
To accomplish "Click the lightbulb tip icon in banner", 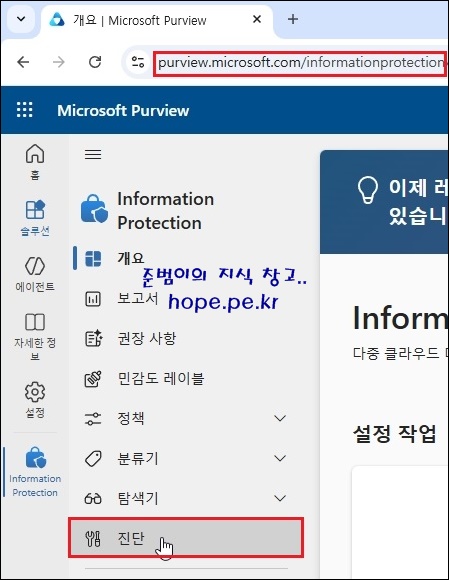I will [368, 190].
